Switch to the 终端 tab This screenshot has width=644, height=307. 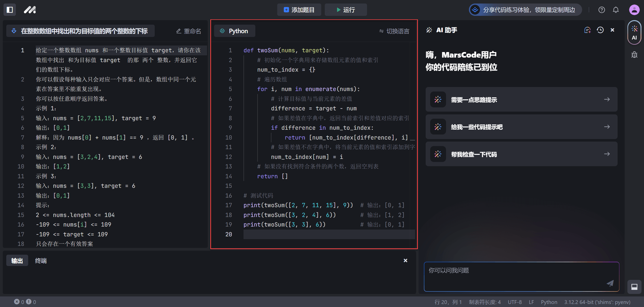click(x=41, y=261)
